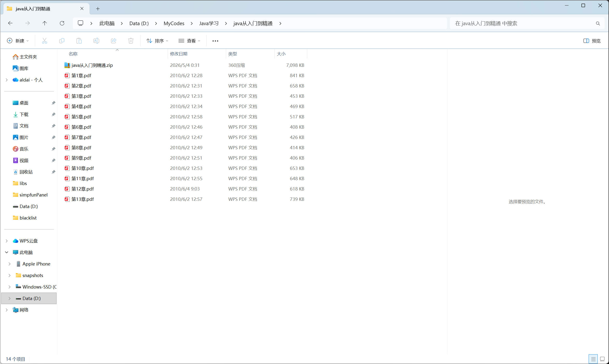
Task: Sort by 修改日期 column header
Action: [x=197, y=54]
